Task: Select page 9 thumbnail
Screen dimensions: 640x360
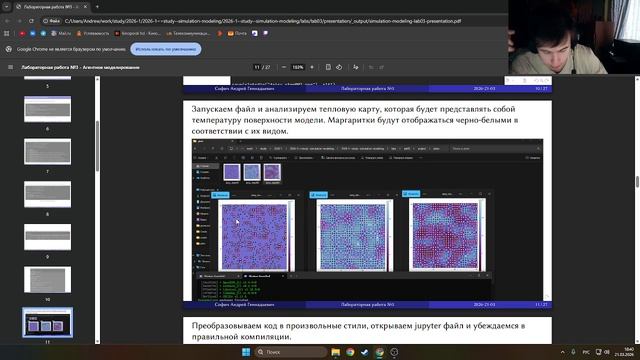Action: click(x=47, y=237)
